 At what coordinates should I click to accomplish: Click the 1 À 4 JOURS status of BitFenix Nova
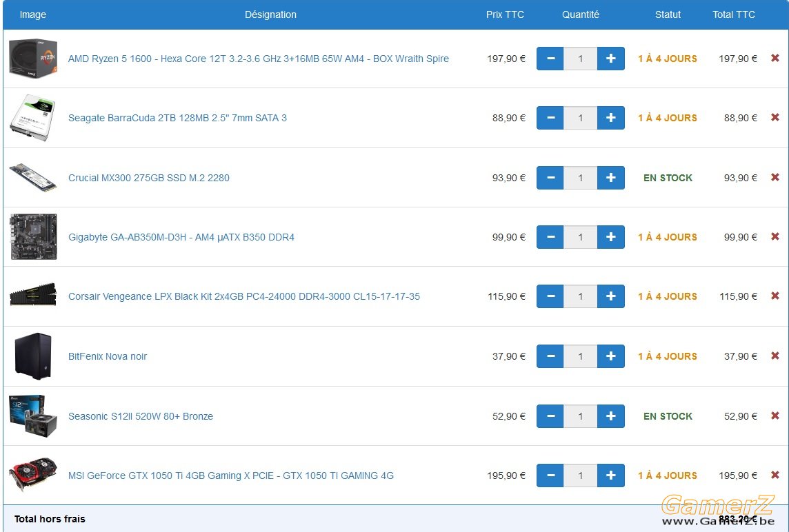[668, 356]
